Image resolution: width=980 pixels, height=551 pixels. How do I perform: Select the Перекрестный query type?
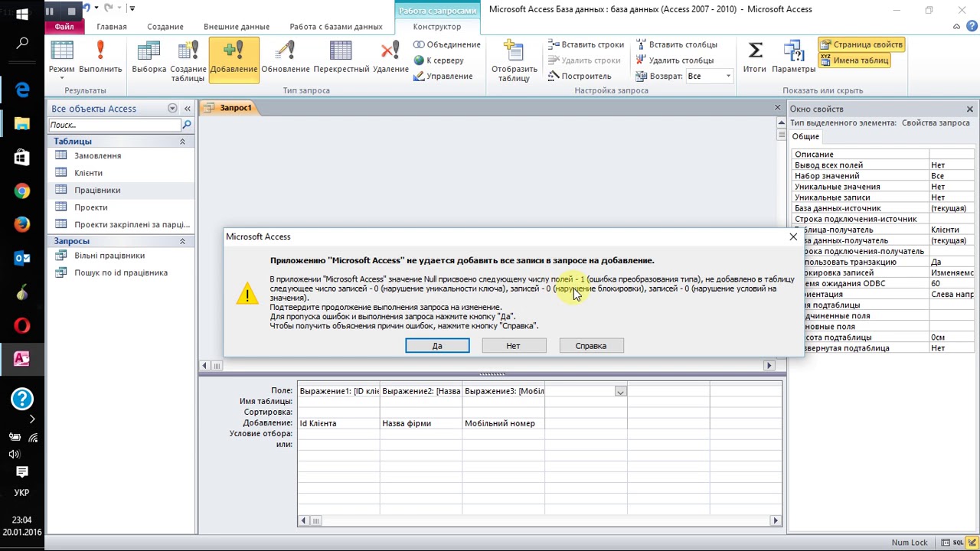pos(341,57)
